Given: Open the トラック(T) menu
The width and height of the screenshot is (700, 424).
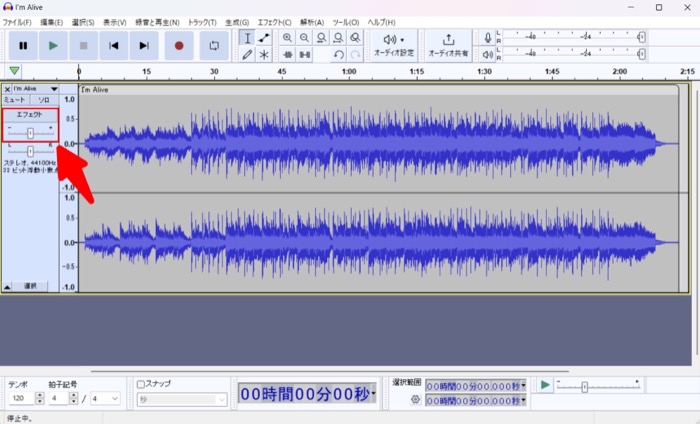Looking at the screenshot, I should 202,22.
